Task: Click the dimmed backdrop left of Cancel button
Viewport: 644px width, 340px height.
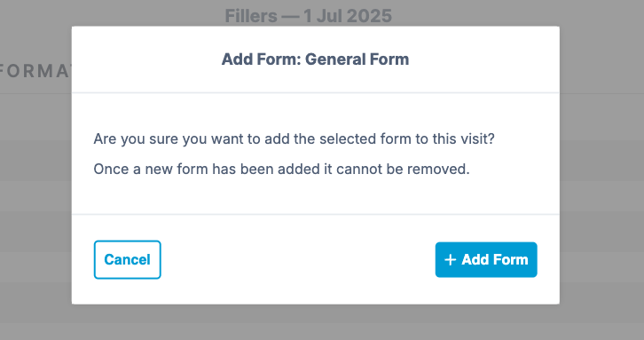Action: tap(35, 260)
